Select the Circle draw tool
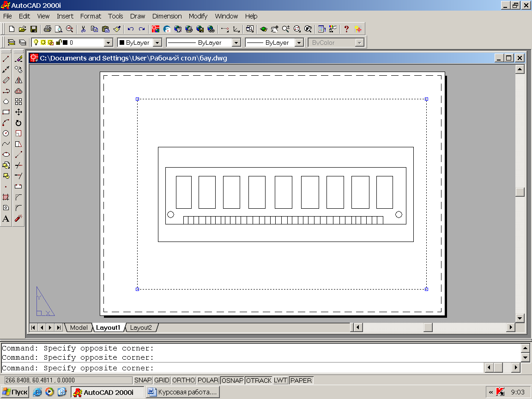Image resolution: width=532 pixels, height=399 pixels. 6,133
